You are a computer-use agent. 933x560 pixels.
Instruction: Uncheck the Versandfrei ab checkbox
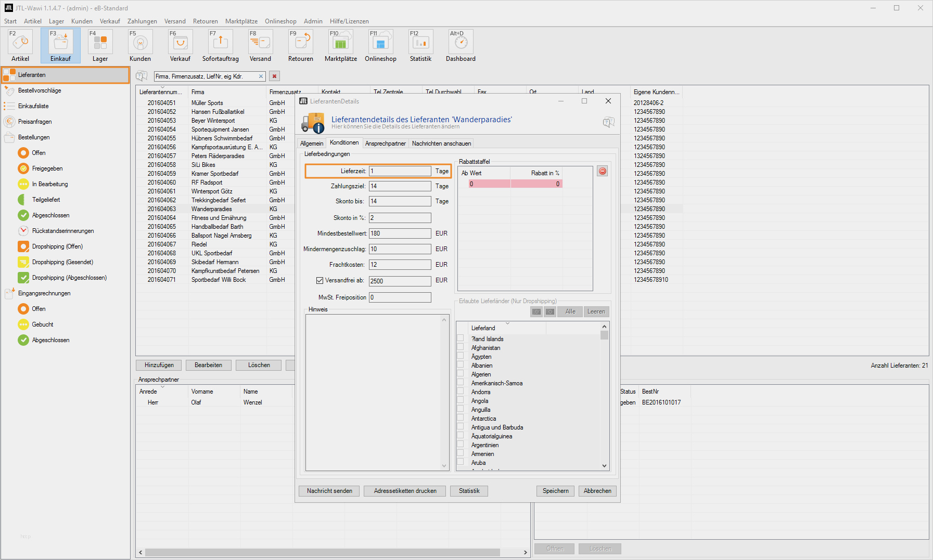[319, 280]
